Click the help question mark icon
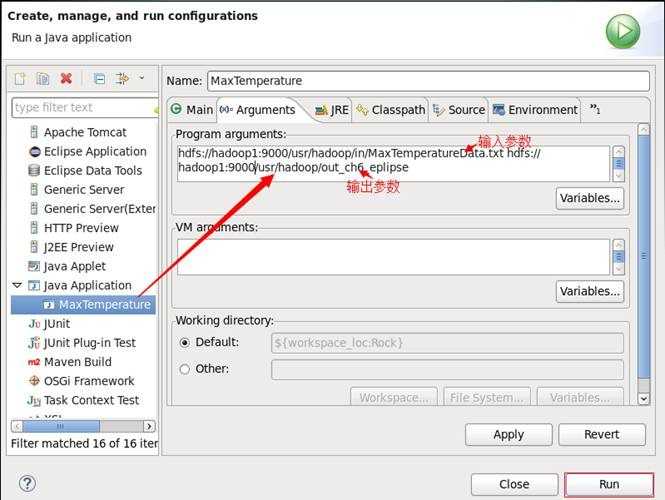 pyautogui.click(x=27, y=483)
